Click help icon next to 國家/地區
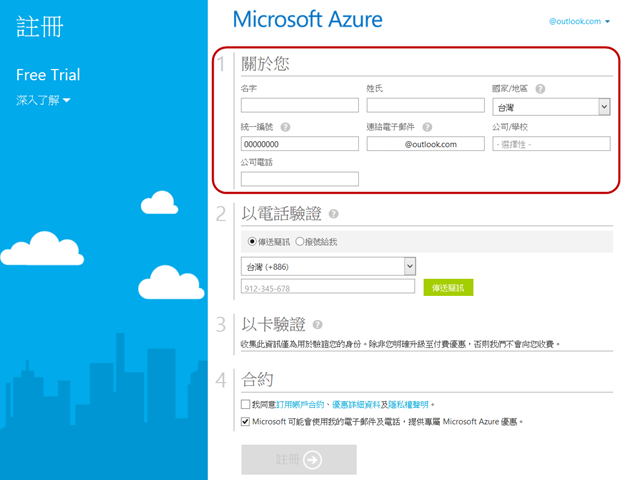 click(540, 89)
